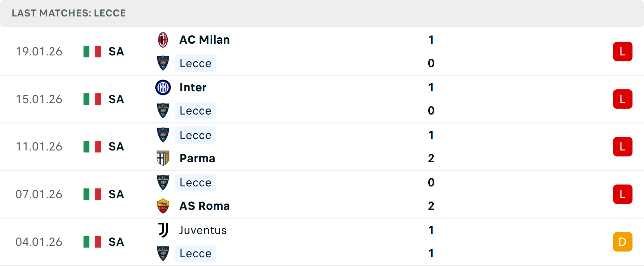Screen dimensions: 644x266
Task: Click the SA league label for 11.01.26
Action: pos(116,147)
